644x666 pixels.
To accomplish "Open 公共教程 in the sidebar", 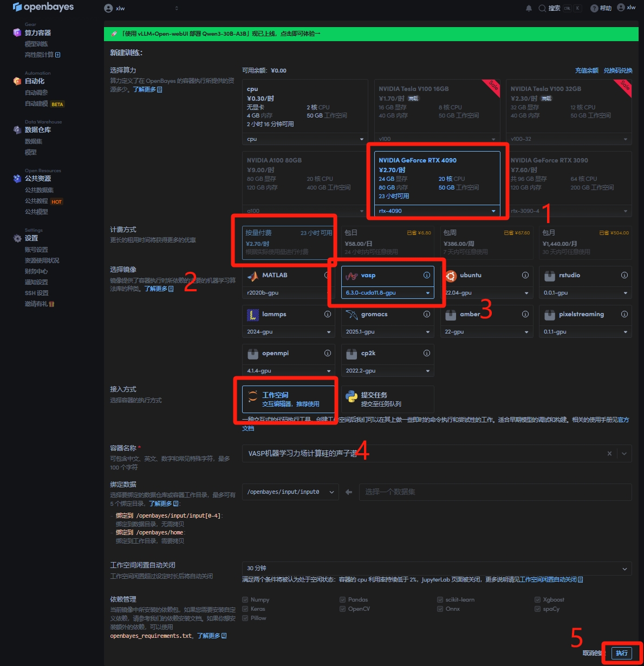I will coord(36,201).
